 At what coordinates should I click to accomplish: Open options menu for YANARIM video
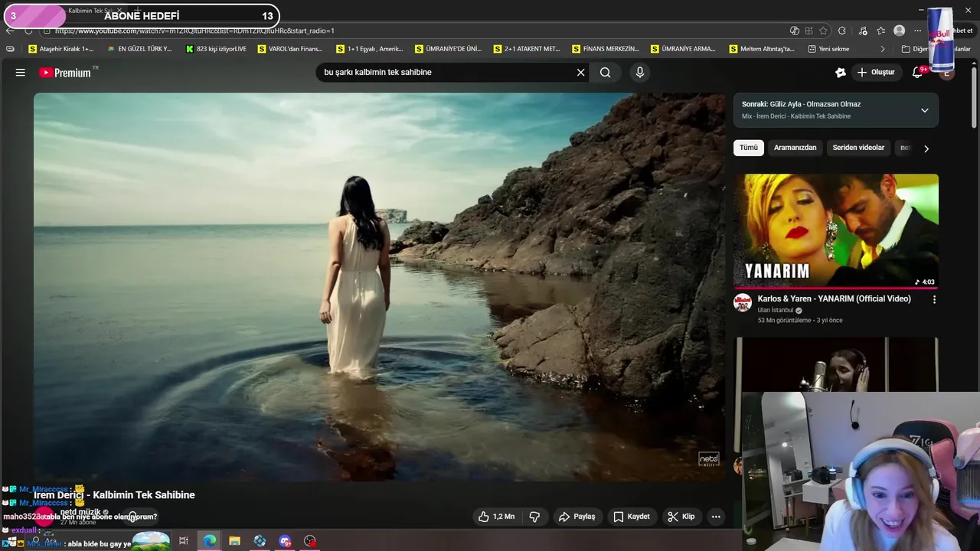tap(934, 300)
